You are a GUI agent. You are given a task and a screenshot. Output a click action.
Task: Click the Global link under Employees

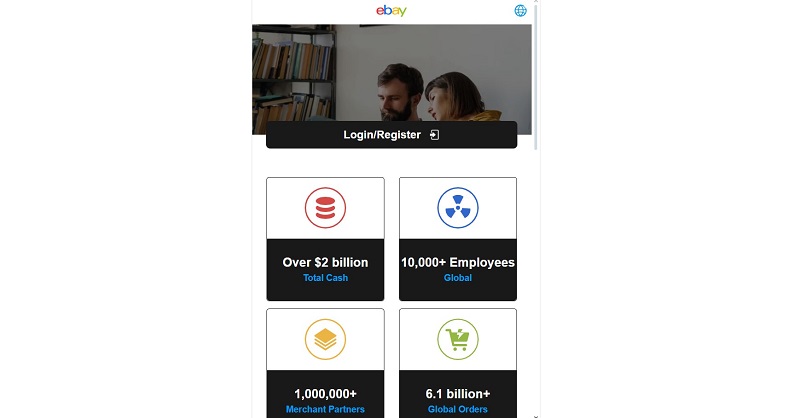click(458, 278)
